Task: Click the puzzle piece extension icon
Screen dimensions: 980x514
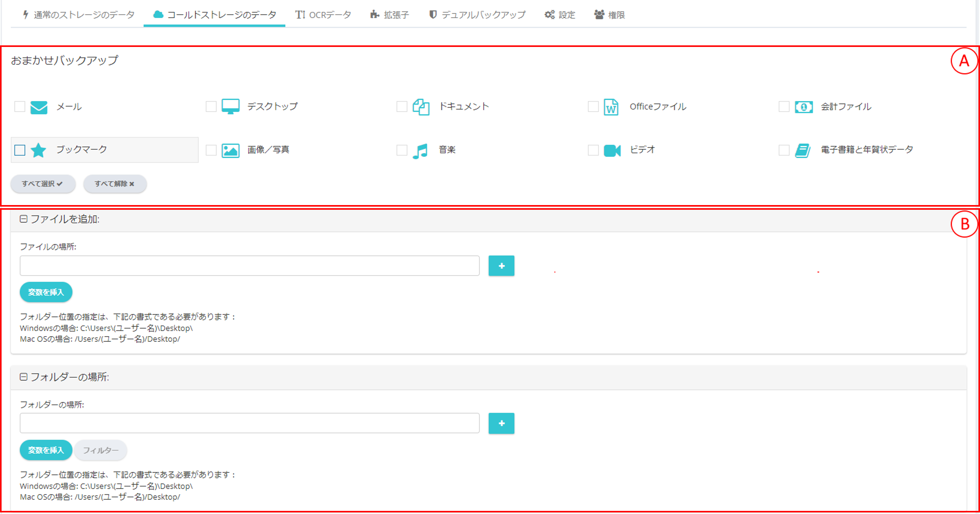Action: click(375, 14)
